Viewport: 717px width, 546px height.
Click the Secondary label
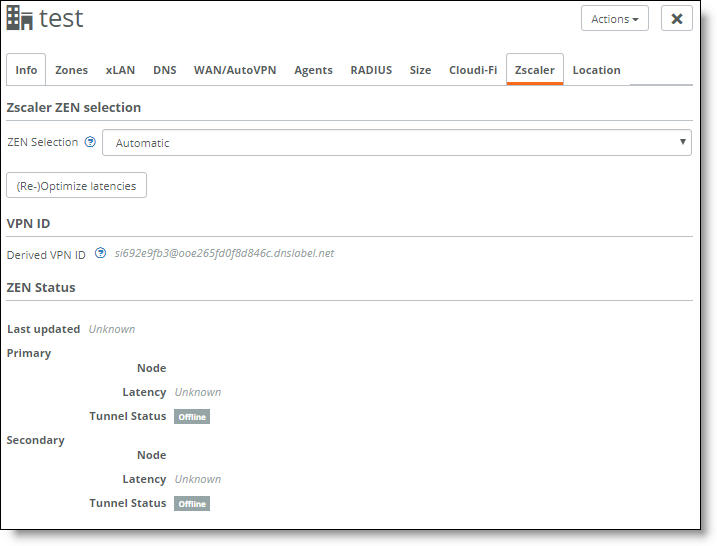pos(35,440)
